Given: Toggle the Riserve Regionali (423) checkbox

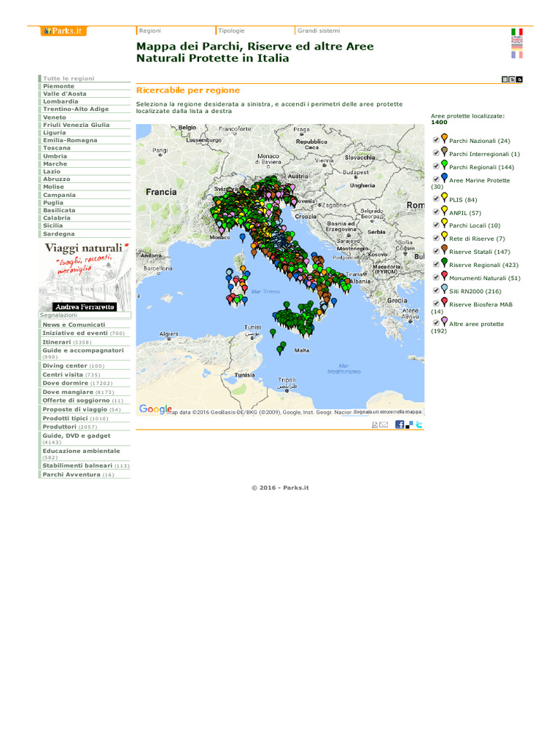Looking at the screenshot, I should [436, 264].
